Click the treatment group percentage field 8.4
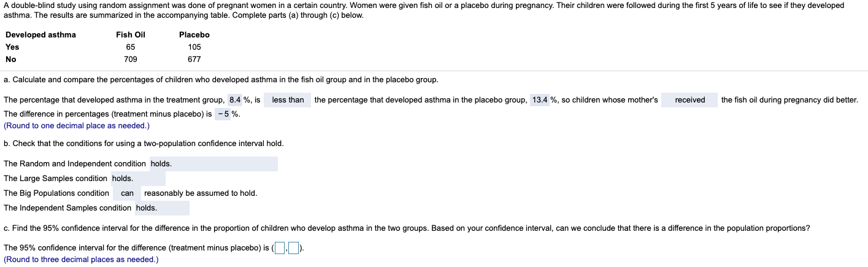The width and height of the screenshot is (868, 267). pyautogui.click(x=236, y=100)
